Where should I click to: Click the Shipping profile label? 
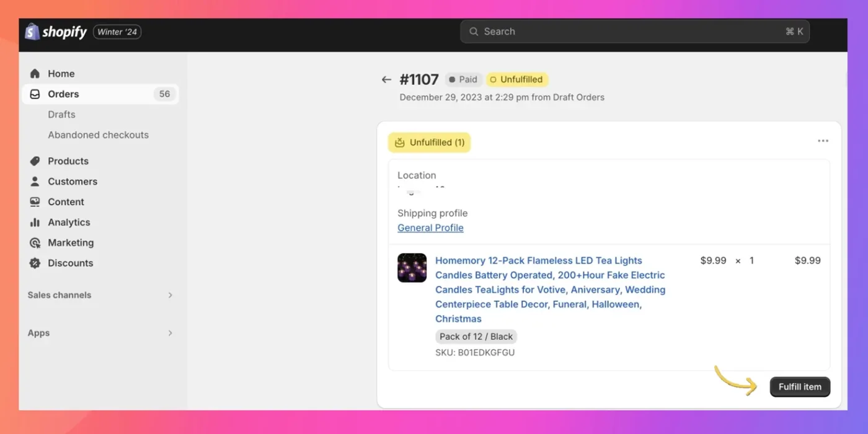click(433, 213)
